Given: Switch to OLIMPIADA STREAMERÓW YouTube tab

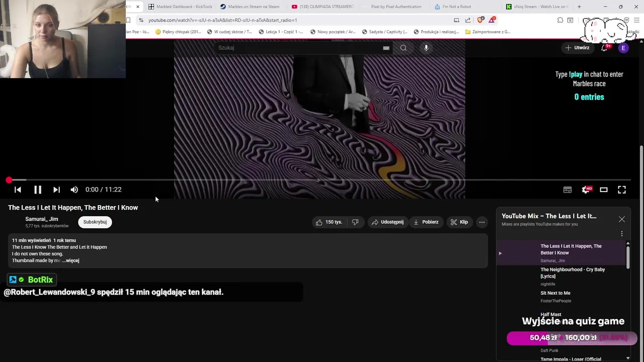Looking at the screenshot, I should coord(323,7).
